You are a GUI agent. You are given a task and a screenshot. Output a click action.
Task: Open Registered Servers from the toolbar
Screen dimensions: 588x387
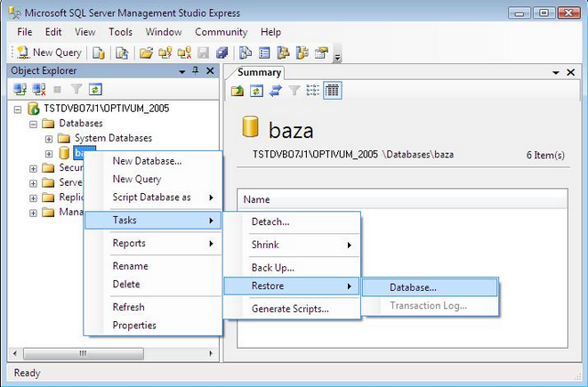(246, 52)
